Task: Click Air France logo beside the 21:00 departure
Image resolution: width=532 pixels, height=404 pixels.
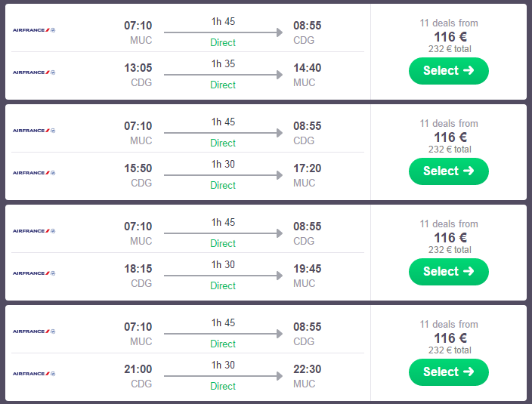Action: coord(34,374)
